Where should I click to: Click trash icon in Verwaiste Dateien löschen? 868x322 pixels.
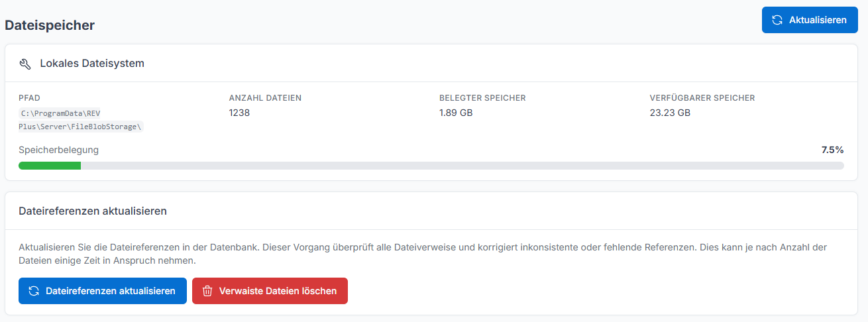click(207, 291)
